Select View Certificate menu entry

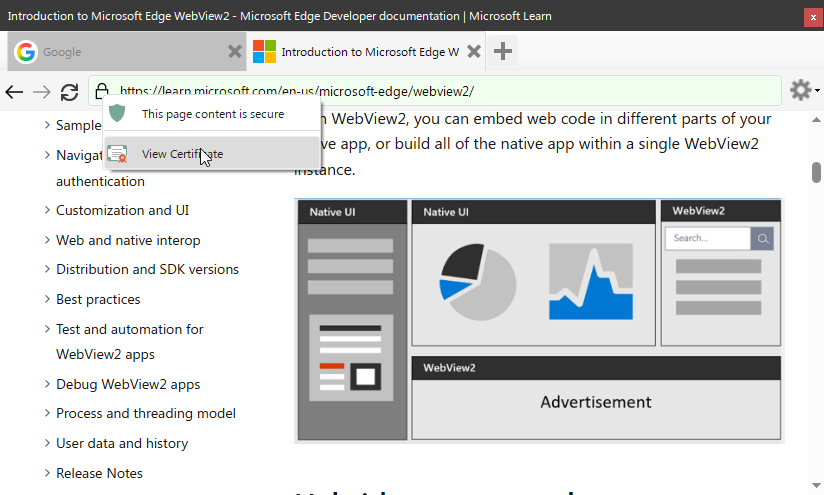tap(182, 154)
